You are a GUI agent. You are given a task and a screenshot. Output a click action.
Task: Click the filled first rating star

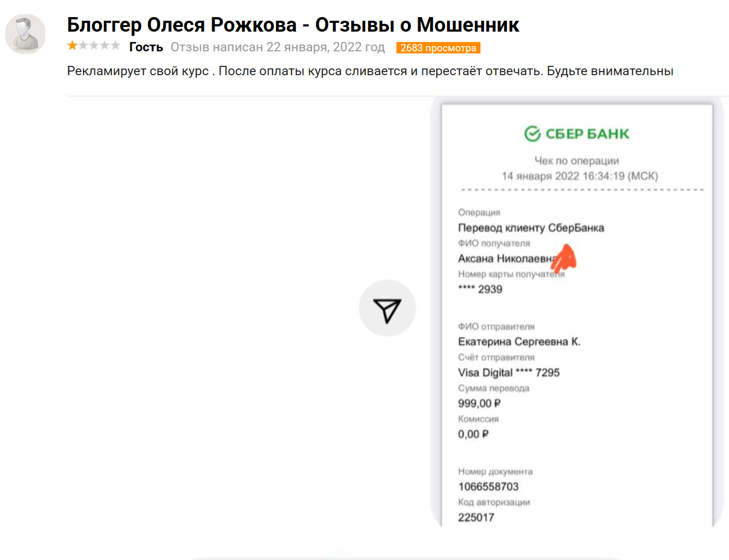click(x=72, y=46)
